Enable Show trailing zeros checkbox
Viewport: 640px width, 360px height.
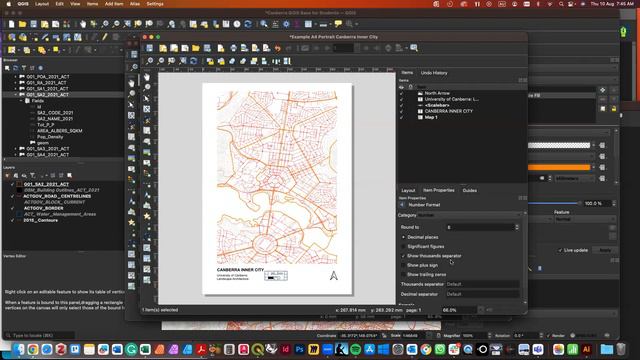pyautogui.click(x=403, y=275)
